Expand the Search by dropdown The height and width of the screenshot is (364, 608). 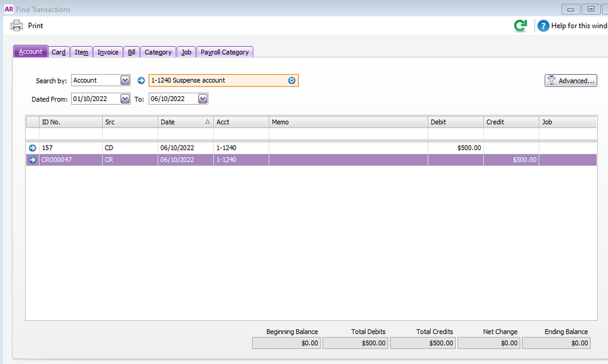click(x=125, y=80)
